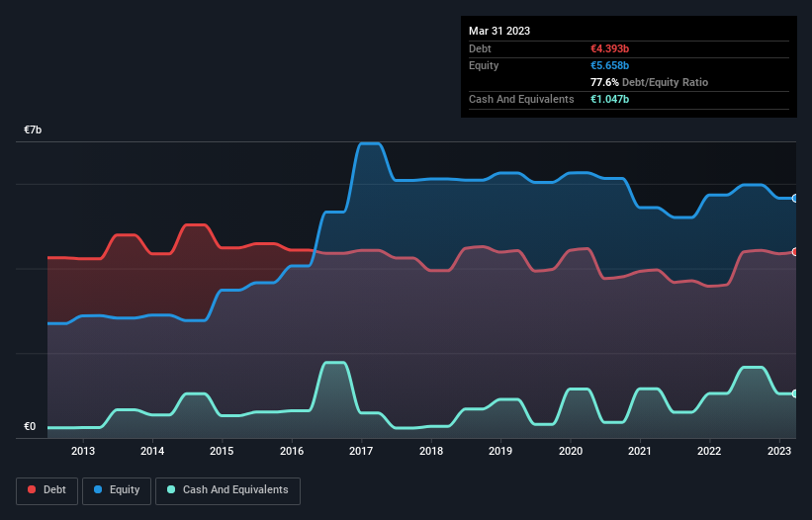Click the 2015 x-axis label
Image resolution: width=812 pixels, height=520 pixels.
coord(222,451)
